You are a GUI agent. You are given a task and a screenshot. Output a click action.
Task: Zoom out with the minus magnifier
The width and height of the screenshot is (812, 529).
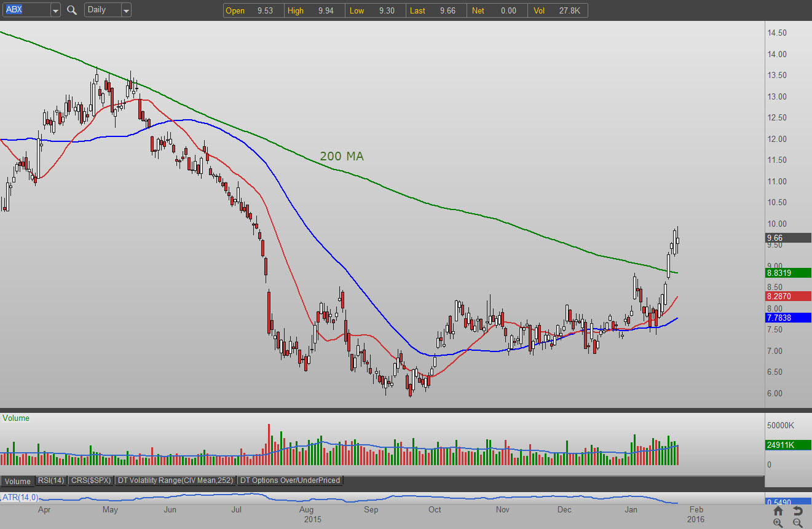pos(798,523)
